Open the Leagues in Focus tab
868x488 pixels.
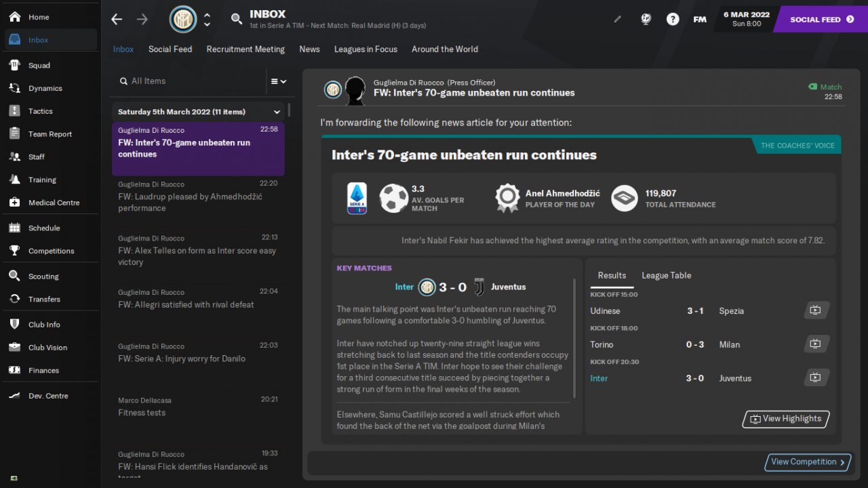pyautogui.click(x=366, y=49)
